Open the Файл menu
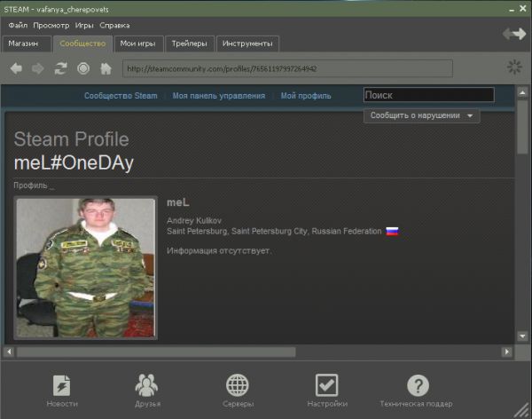The height and width of the screenshot is (419, 532). 18,26
